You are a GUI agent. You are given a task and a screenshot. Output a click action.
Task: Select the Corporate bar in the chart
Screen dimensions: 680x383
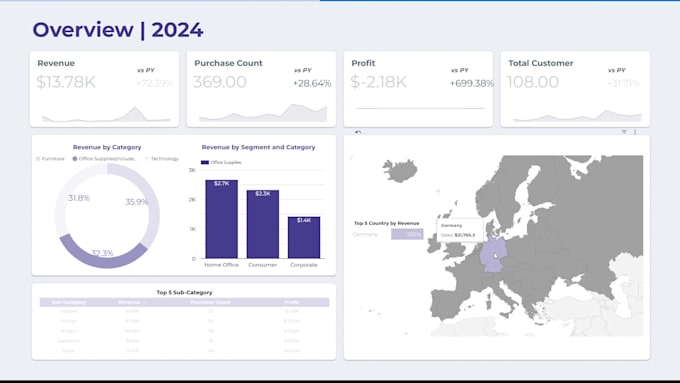coord(304,238)
